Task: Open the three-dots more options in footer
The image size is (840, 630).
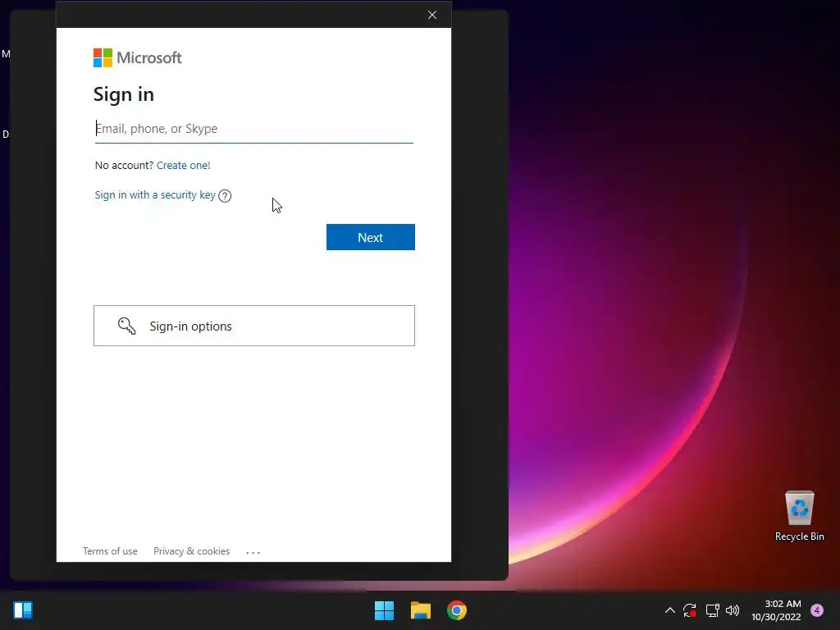Action: coord(253,552)
